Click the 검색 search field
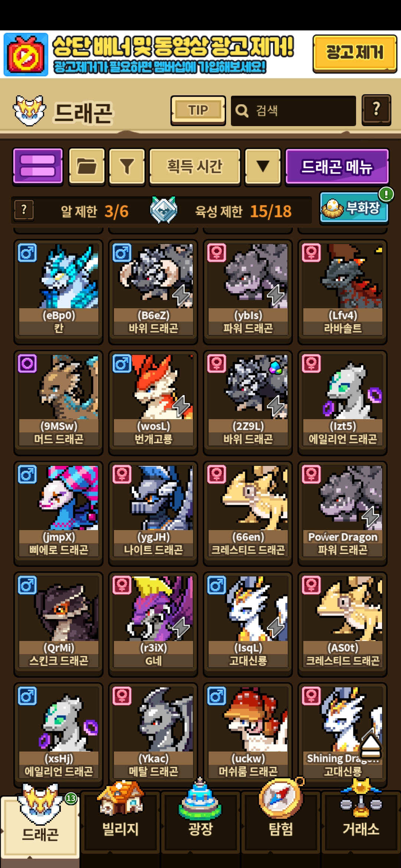The width and height of the screenshot is (401, 868). pos(293,111)
